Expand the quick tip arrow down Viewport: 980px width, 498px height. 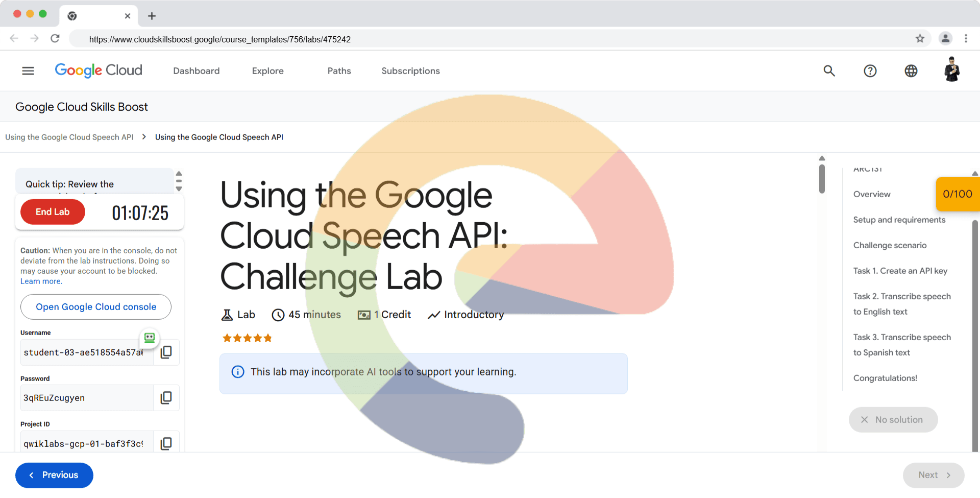click(179, 189)
